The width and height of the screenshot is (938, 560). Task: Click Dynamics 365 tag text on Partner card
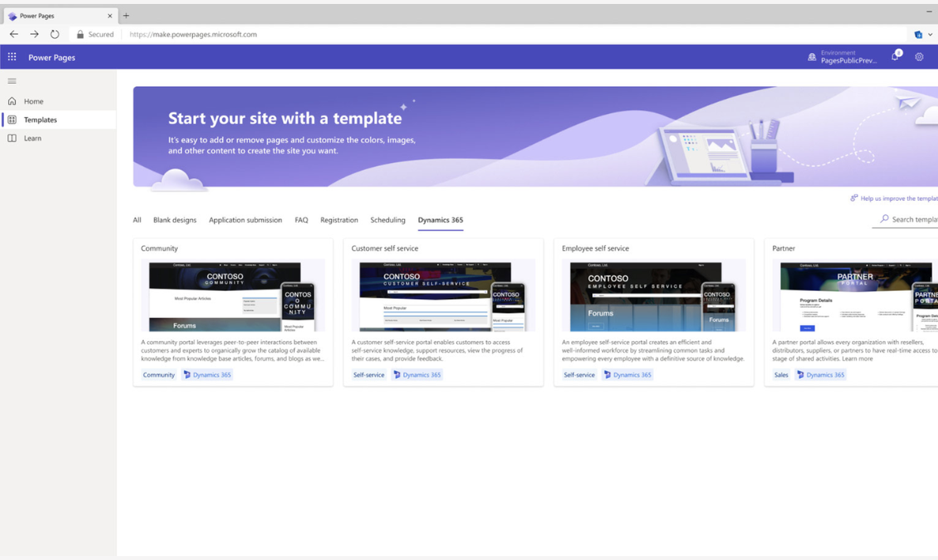826,375
